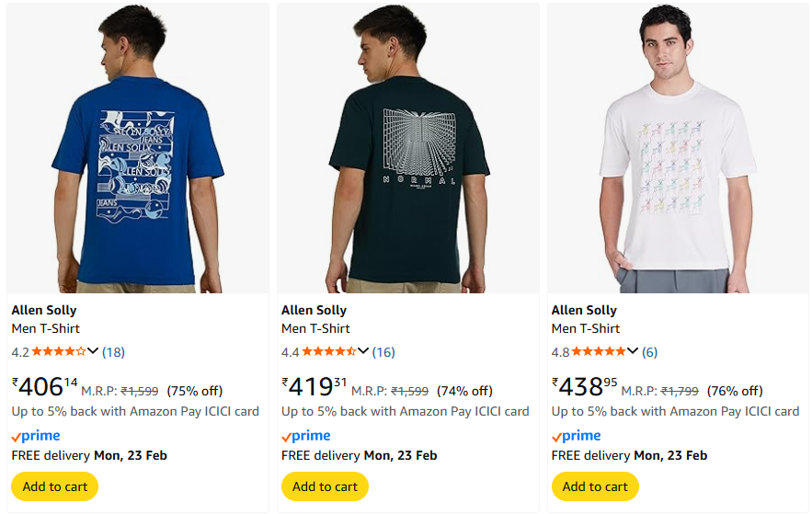Open the 18 reviews link

pos(114,351)
